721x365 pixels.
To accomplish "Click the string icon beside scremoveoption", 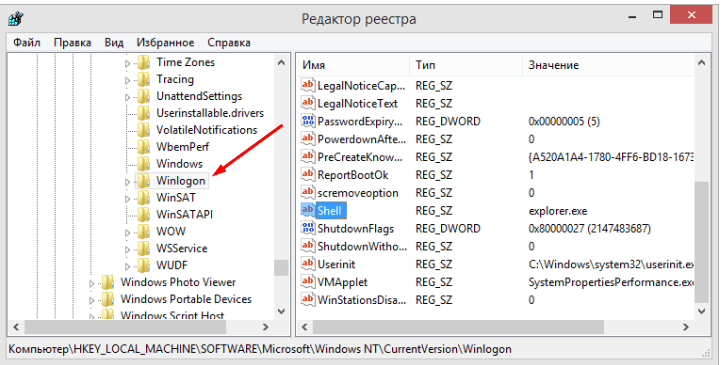I will pos(308,192).
